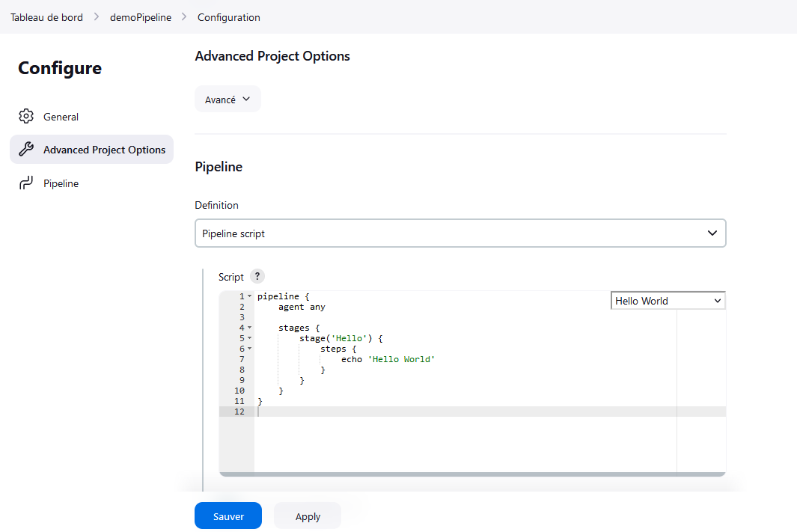797x532 pixels.
Task: Click the Apply button
Action: [x=308, y=516]
